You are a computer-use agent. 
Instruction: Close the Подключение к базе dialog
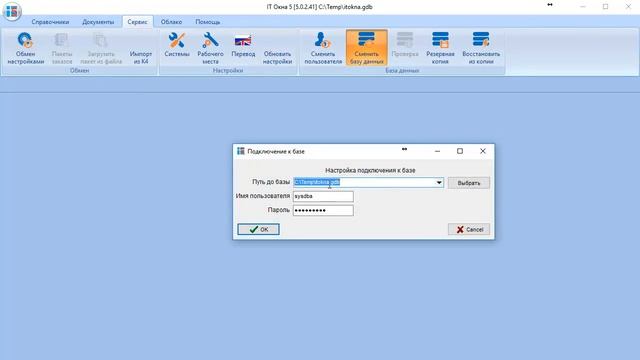pos(482,151)
